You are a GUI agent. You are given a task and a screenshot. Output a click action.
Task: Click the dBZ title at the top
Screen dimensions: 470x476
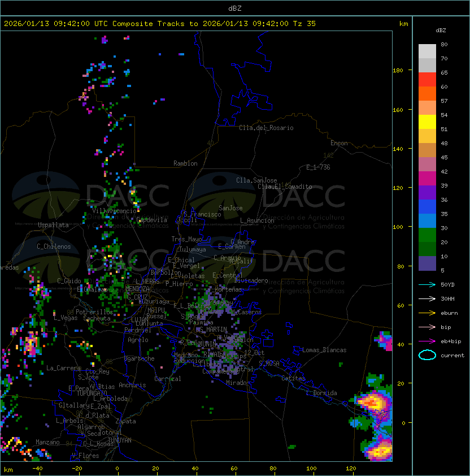pyautogui.click(x=235, y=8)
